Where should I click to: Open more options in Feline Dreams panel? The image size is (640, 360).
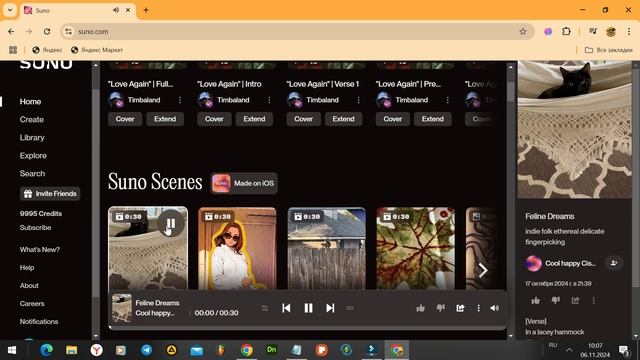[x=593, y=300]
